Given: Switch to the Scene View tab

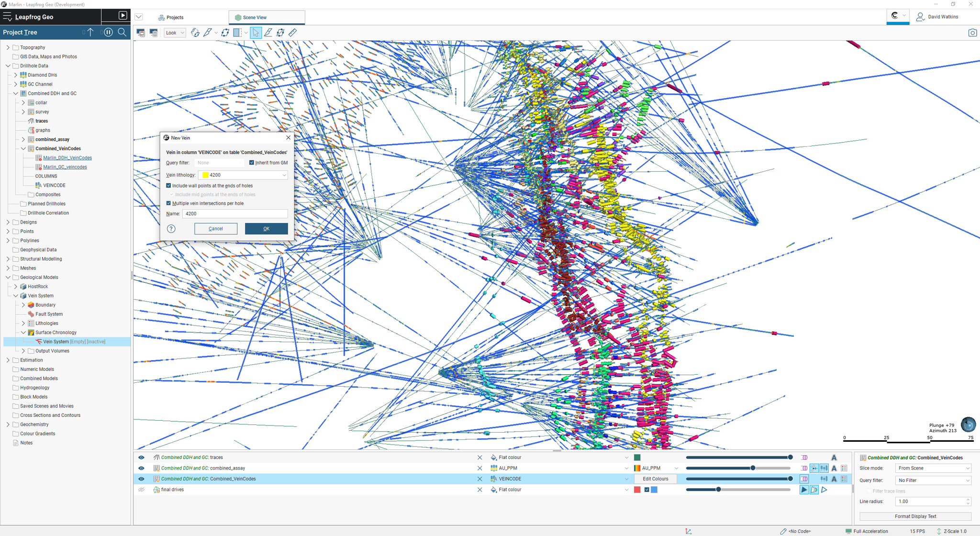Looking at the screenshot, I should 267,18.
